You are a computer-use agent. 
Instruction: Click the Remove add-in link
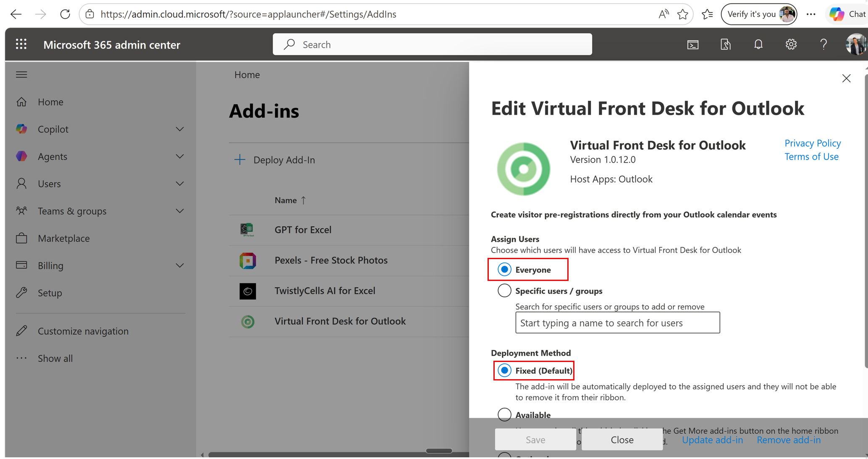[x=788, y=440]
